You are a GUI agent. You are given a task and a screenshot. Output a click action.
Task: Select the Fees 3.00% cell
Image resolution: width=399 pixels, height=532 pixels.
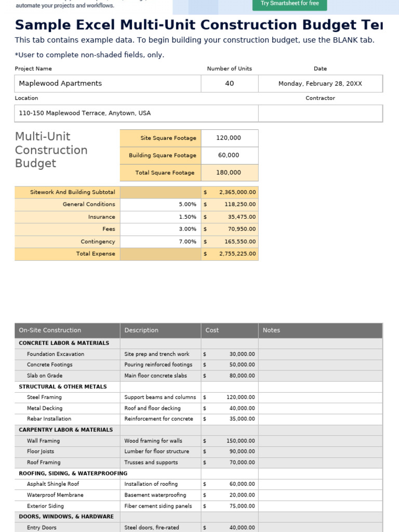tap(161, 229)
